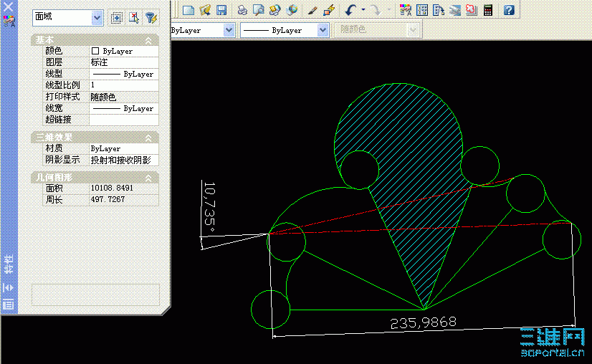
Task: Click the 3D DWF globe icon
Action: pos(292,10)
